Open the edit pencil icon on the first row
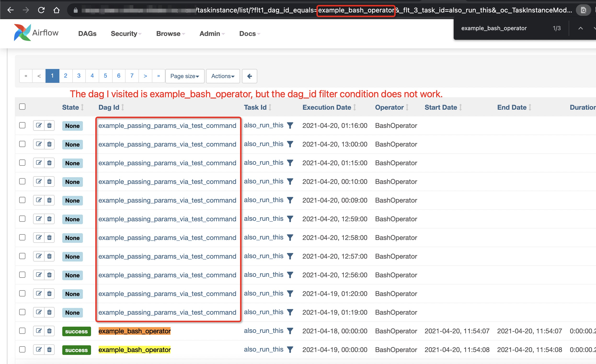 pos(39,125)
